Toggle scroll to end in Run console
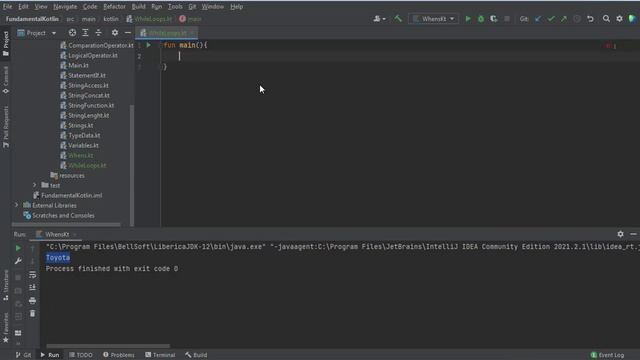 (x=33, y=288)
